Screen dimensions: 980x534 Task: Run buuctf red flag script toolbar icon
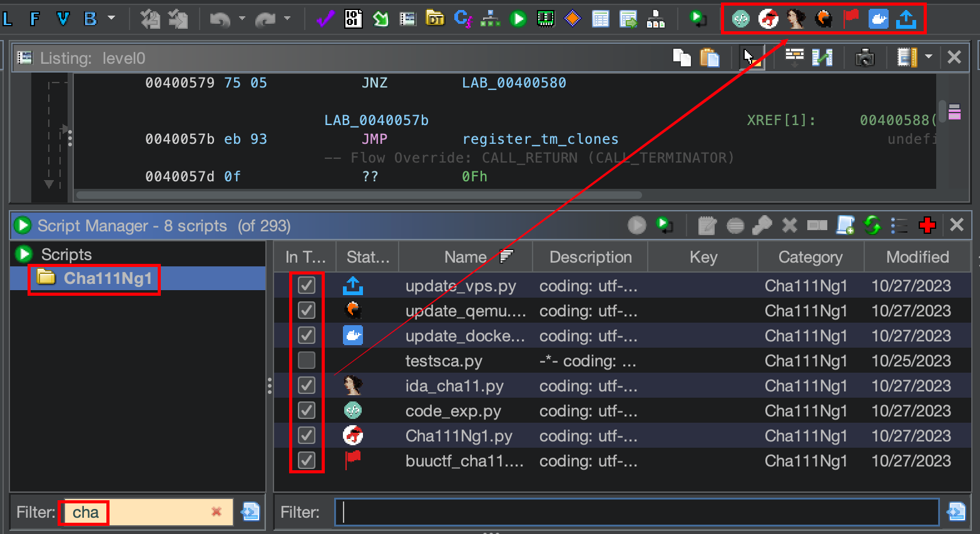pos(851,19)
